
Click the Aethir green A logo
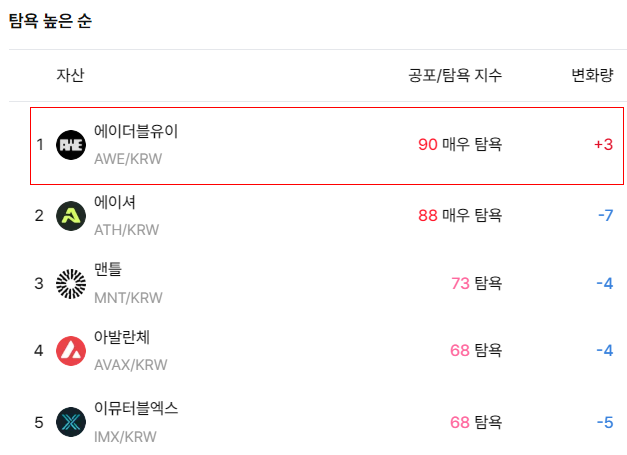pyautogui.click(x=71, y=216)
